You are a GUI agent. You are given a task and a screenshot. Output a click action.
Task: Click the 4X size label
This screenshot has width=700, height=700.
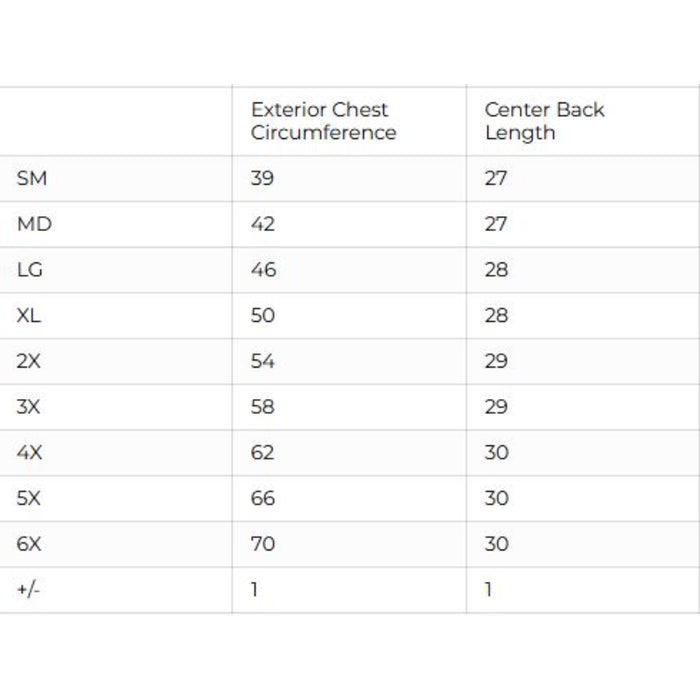pos(30,453)
